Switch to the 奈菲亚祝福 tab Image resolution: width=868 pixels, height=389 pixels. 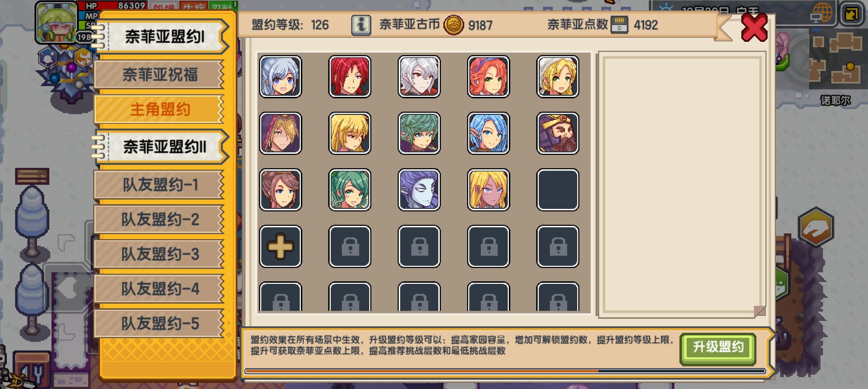[159, 75]
